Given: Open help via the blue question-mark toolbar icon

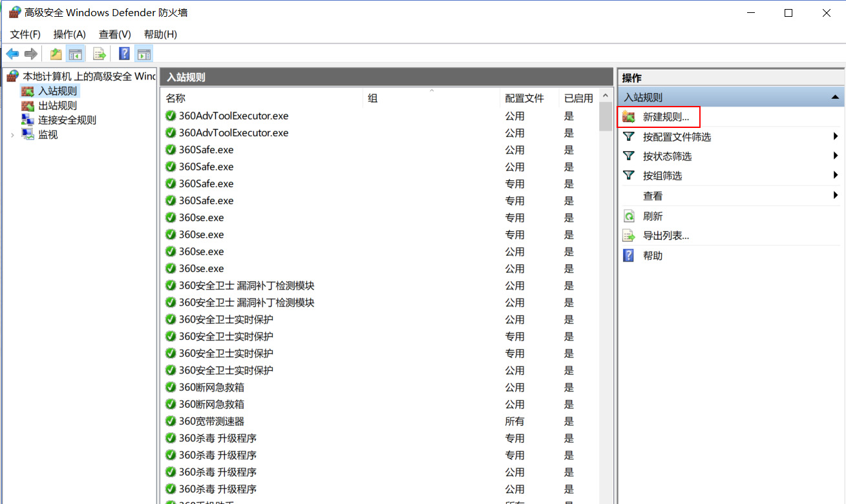Looking at the screenshot, I should click(x=125, y=54).
